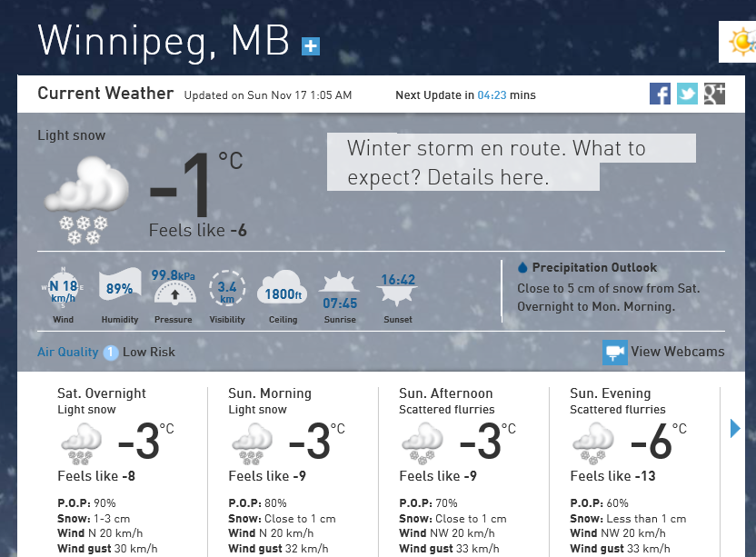Click the air quality index 1 badge
Screen dimensions: 756x557
click(x=111, y=353)
